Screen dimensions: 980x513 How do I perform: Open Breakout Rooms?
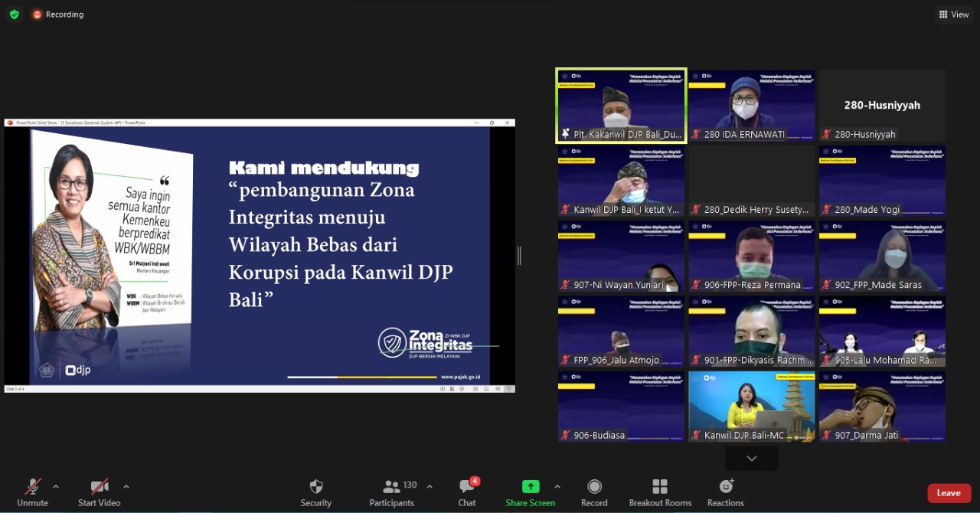click(x=660, y=487)
